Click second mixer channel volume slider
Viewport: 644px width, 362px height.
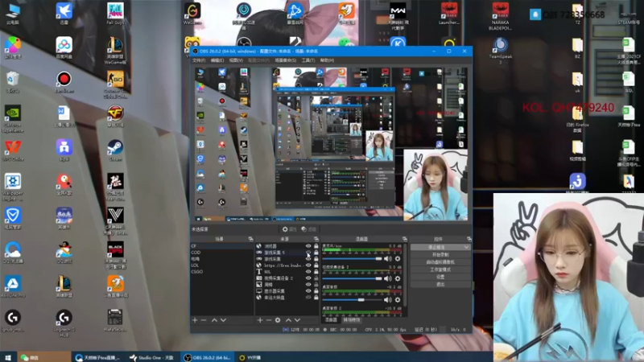[352, 278]
